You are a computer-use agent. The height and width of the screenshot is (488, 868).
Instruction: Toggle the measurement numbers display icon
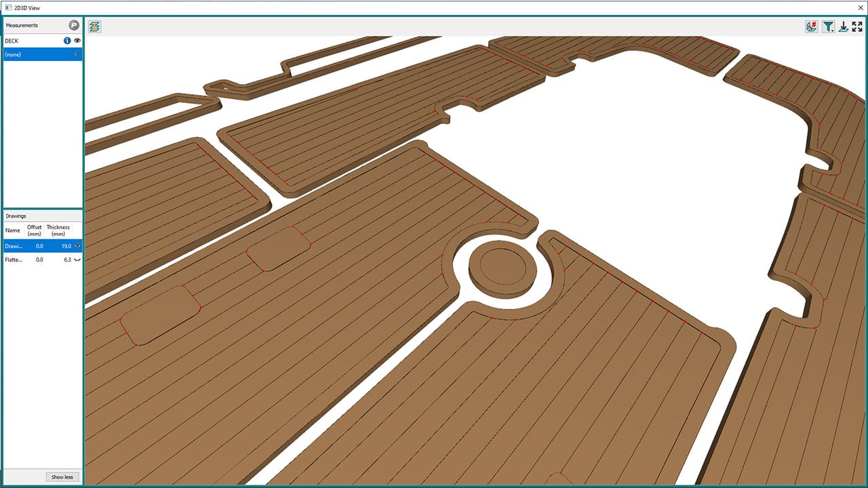(811, 26)
